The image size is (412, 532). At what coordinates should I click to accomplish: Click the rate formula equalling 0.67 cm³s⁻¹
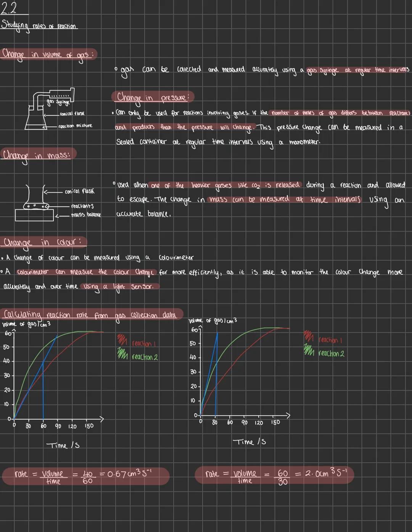click(85, 476)
